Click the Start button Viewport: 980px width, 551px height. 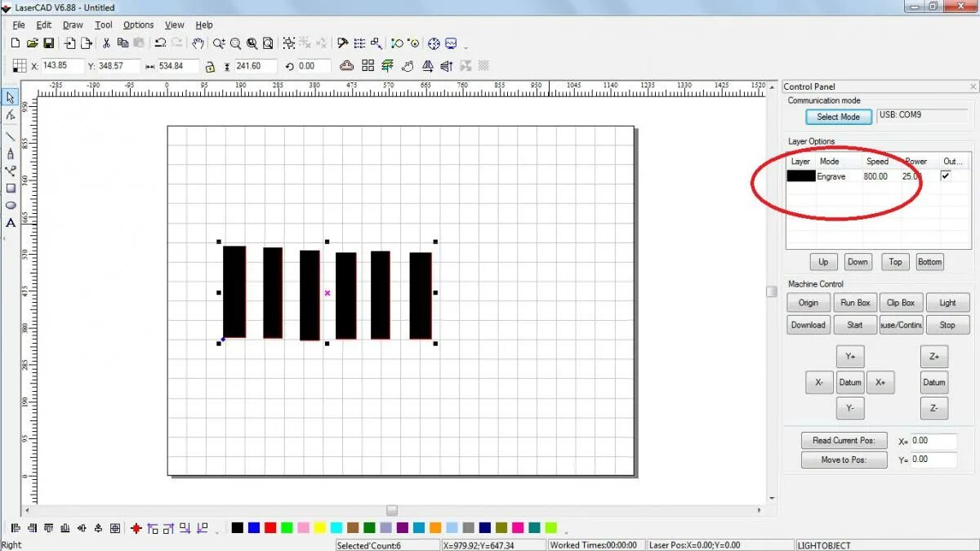coord(855,325)
